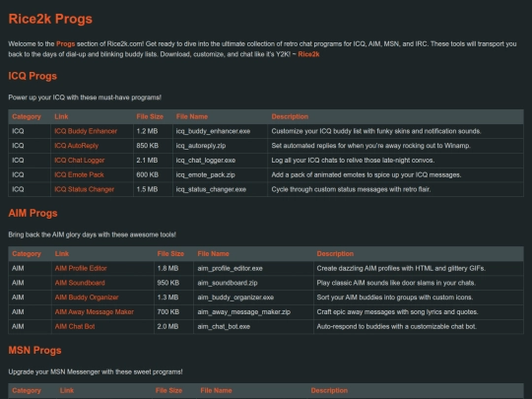Click 'Bring back the AIM glory days' text
Screen dimensions: 532x399
click(92, 234)
